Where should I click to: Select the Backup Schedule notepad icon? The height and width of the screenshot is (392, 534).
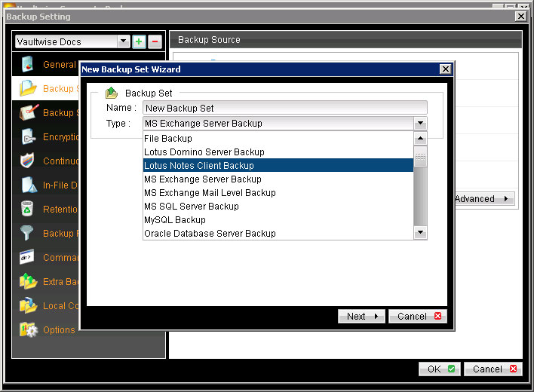[29, 112]
